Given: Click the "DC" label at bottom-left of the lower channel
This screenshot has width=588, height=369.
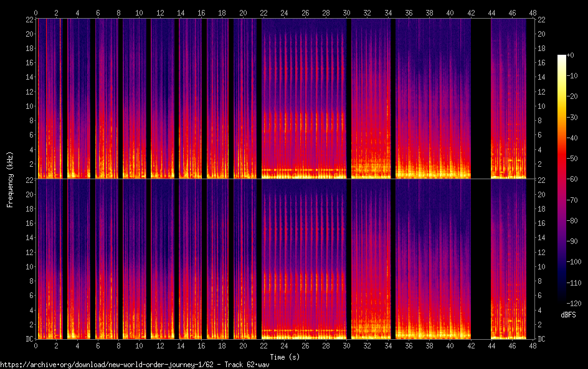Looking at the screenshot, I should (28, 339).
